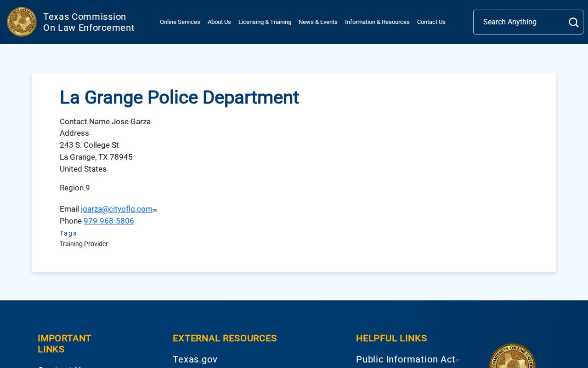This screenshot has width=588, height=368.
Task: Open the Online Services menu
Action: point(180,22)
